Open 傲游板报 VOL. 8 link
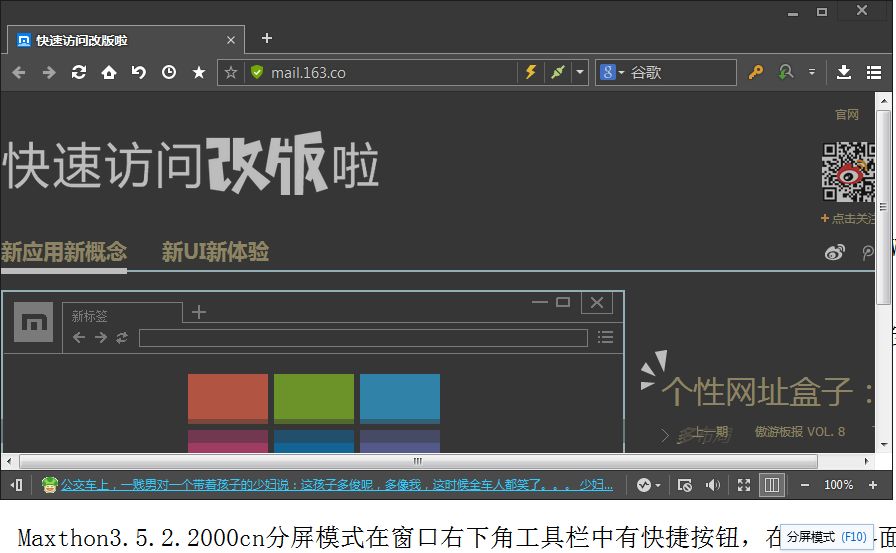This screenshot has height=553, width=896. point(800,432)
